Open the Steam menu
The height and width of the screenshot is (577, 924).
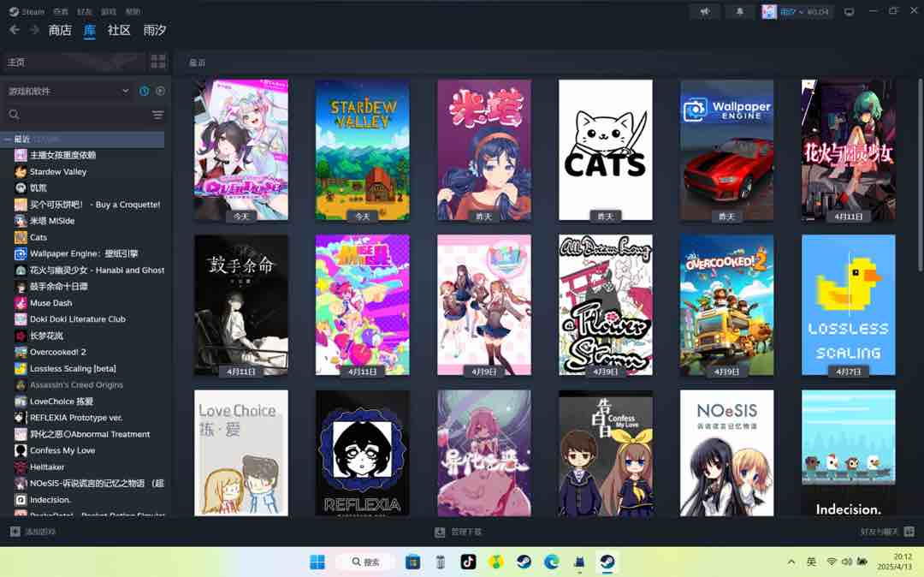coord(27,11)
